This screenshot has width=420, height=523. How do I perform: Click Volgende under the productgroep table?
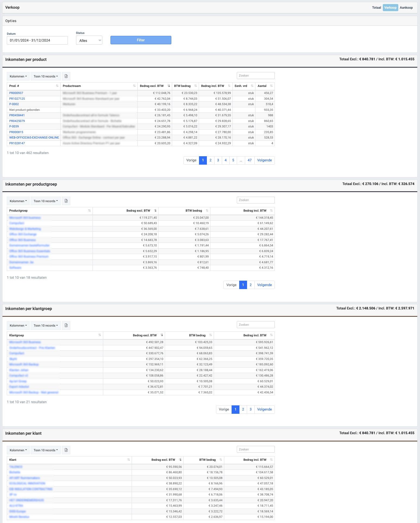coord(264,285)
